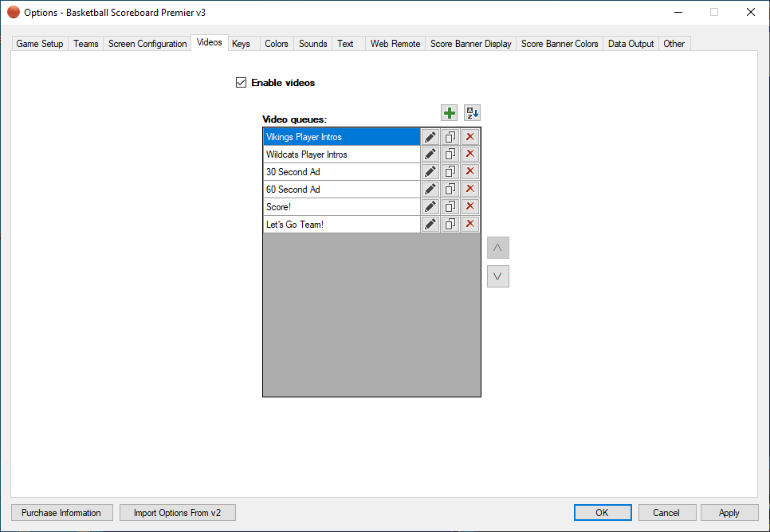Uncheck the Enable videos checkbox
The height and width of the screenshot is (532, 770).
click(242, 83)
